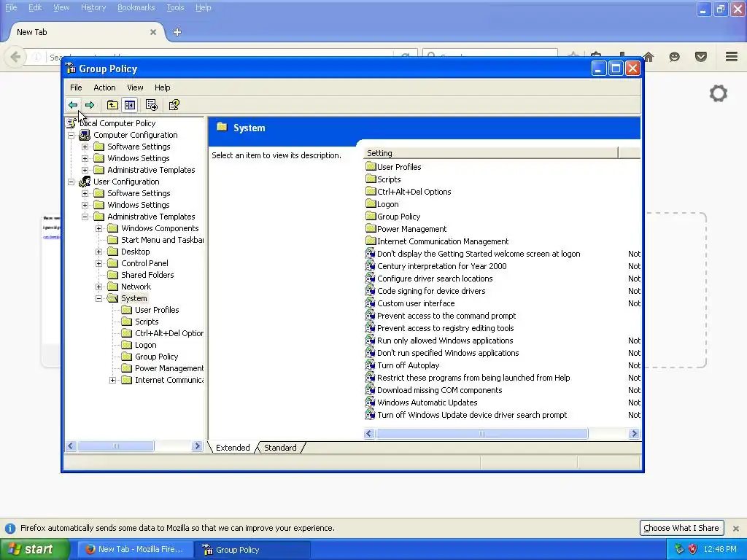747x560 pixels.
Task: Click the Firefox back arrow button
Action: click(15, 57)
